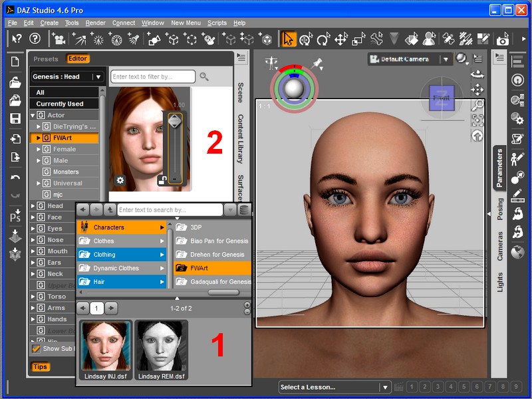
Task: Select the Active Pose bone tool
Action: [x=376, y=39]
